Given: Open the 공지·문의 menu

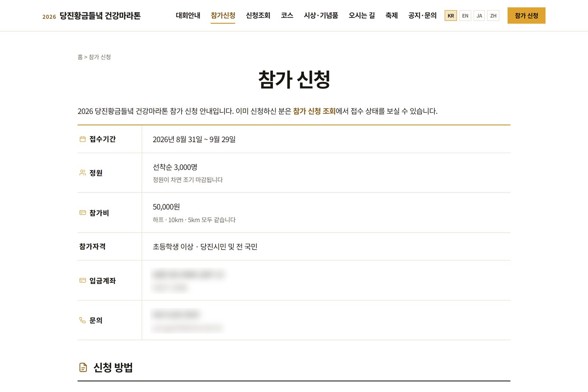Looking at the screenshot, I should 422,15.
